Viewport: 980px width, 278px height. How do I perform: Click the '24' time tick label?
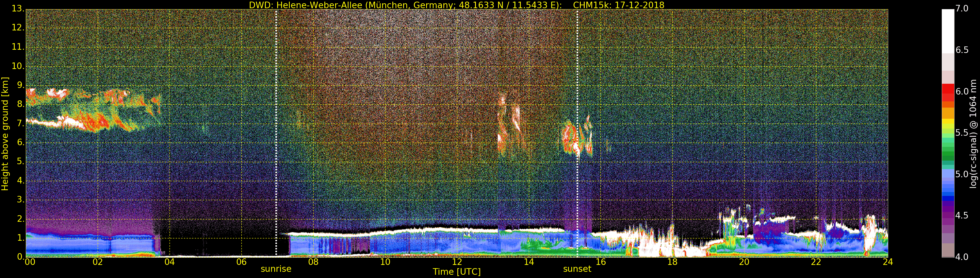(888, 262)
